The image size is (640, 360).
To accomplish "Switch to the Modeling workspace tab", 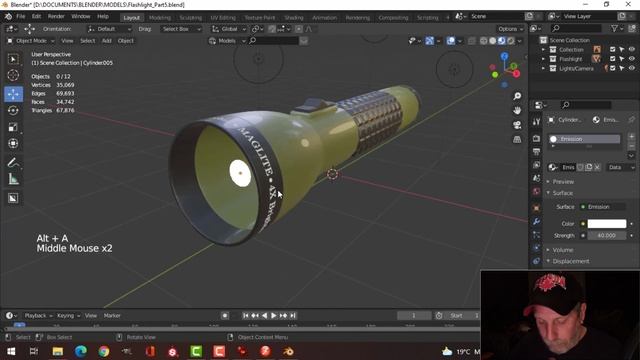I will [160, 18].
